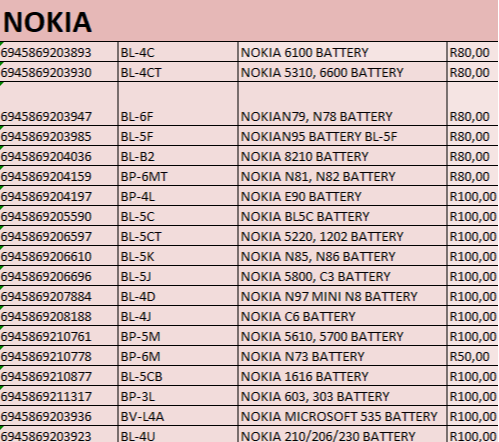Click barcode cell 6945869204197
The height and width of the screenshot is (442, 499).
(59, 196)
